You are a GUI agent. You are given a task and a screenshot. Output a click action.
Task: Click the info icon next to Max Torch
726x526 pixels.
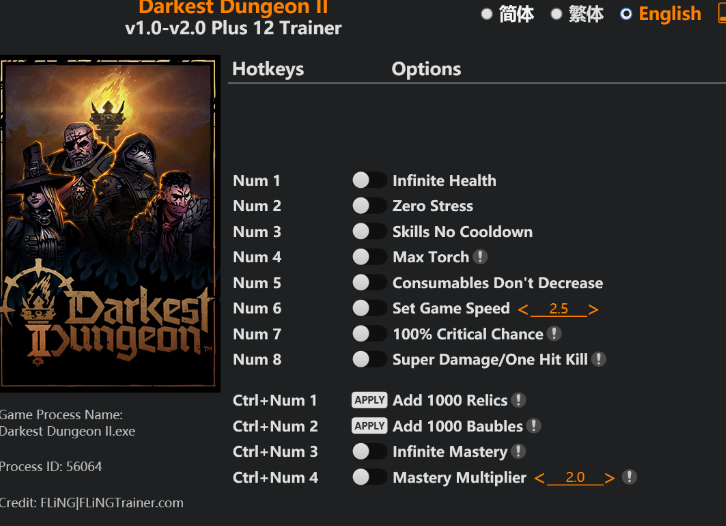tap(480, 257)
